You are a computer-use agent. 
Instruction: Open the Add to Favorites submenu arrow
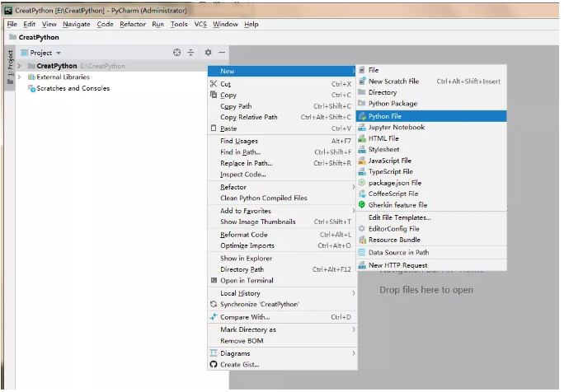pos(353,211)
